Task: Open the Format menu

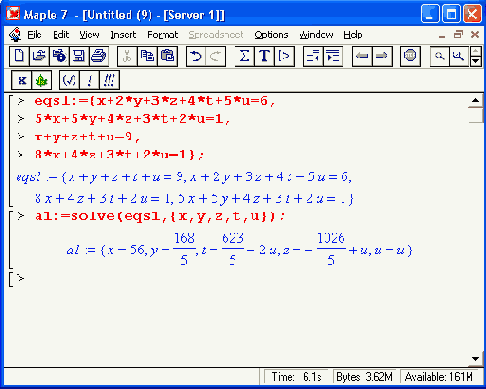Action: pos(163,35)
